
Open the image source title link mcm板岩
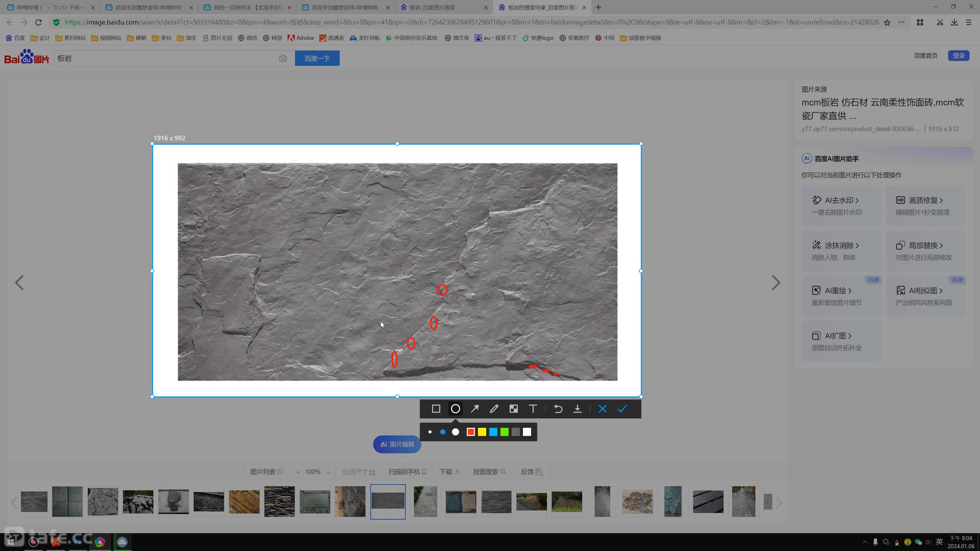click(x=882, y=109)
